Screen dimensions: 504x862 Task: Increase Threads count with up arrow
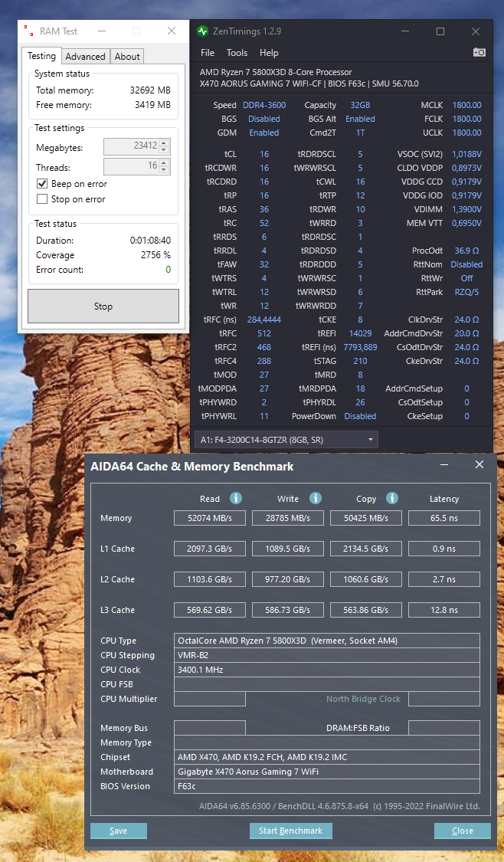165,162
